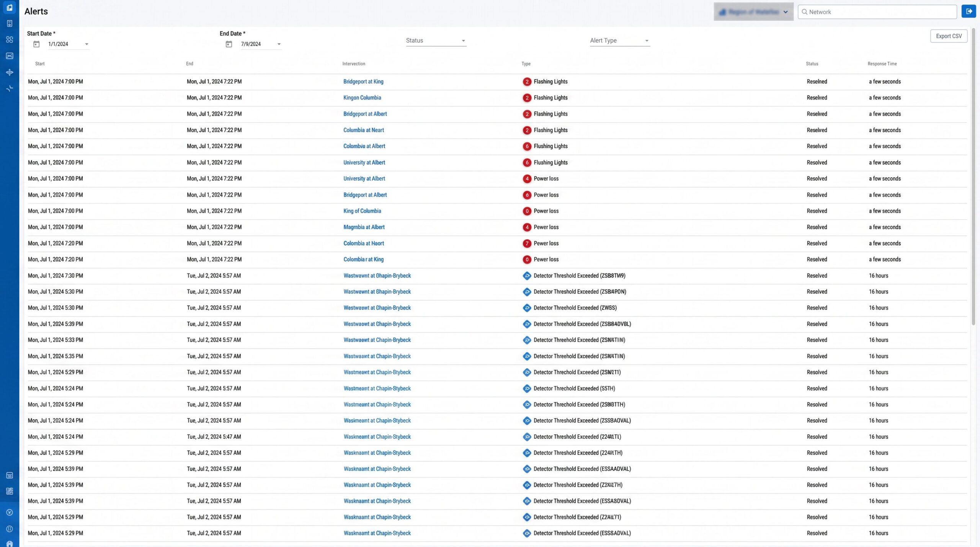Sort by the Intervection column header
This screenshot has width=980, height=547.
354,64
